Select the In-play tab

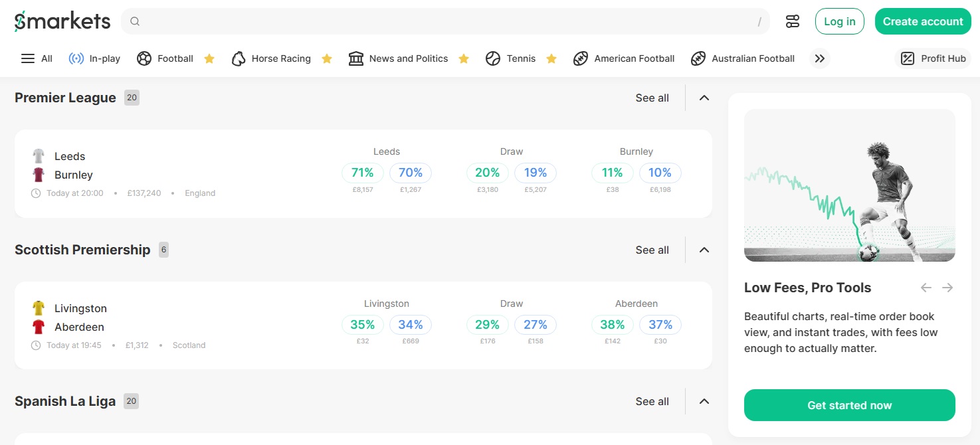[94, 58]
